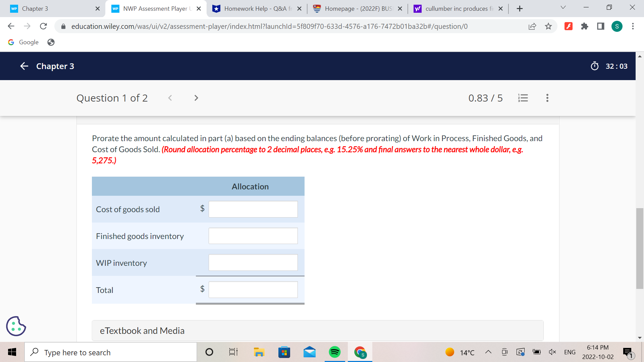Open Spotify from the taskbar
Screen dimensions: 644x362
[334, 352]
